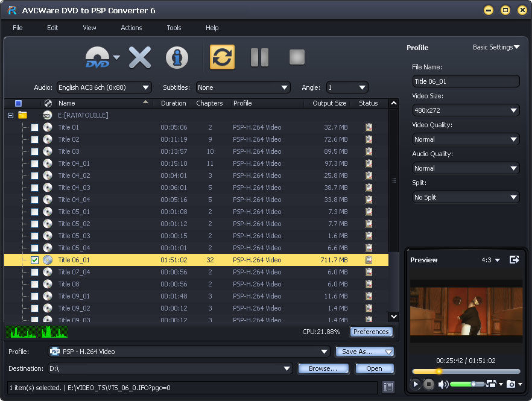The height and width of the screenshot is (401, 532).
Task: Click the folder icon in the RATATOUILLE row
Action: pyautogui.click(x=23, y=115)
